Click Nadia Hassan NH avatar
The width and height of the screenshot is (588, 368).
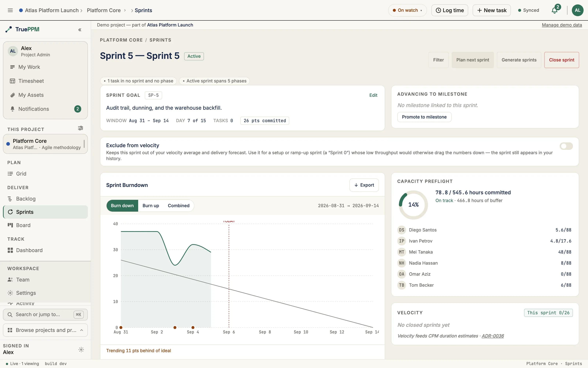point(401,263)
